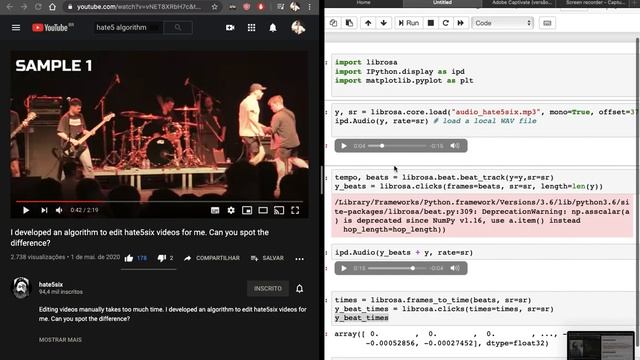Click the y_beat_times text in cell

point(361,318)
